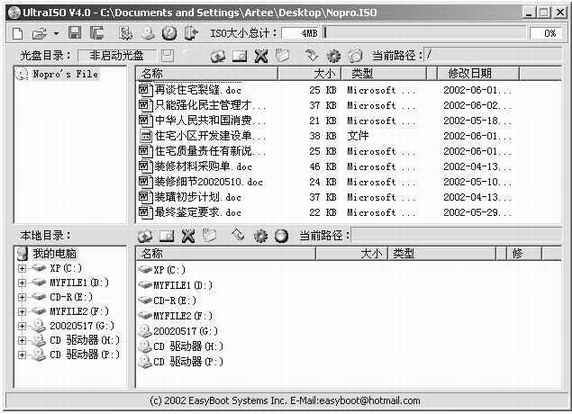Select Nopro's File in disc tree
Viewport: 572px width, 414px height.
[x=65, y=74]
